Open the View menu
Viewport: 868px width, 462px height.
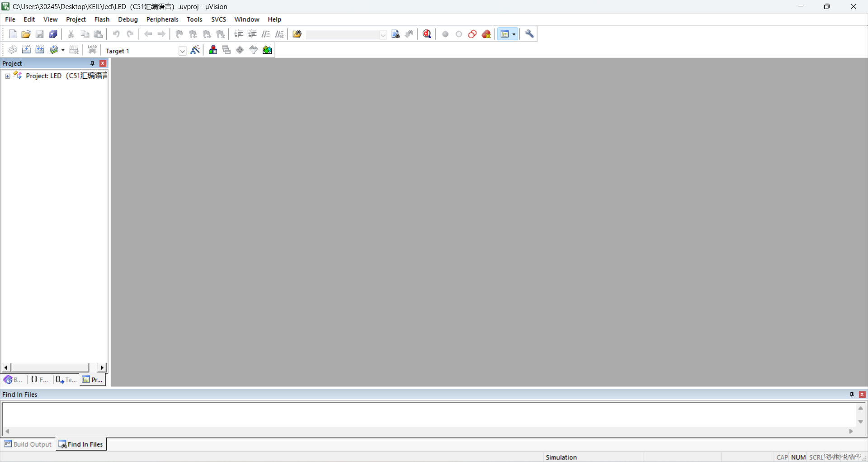pyautogui.click(x=50, y=19)
